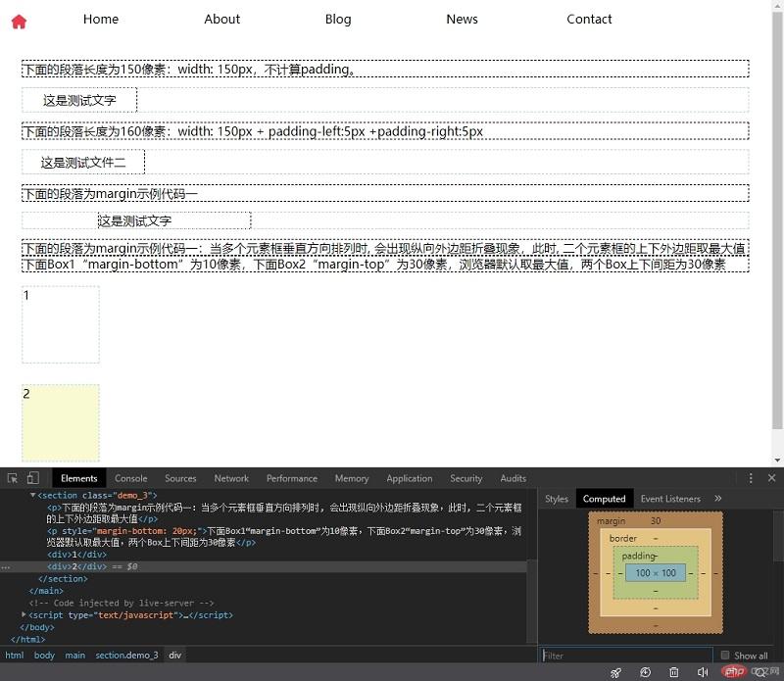Click the red home icon
The image size is (784, 681).
pos(19,22)
